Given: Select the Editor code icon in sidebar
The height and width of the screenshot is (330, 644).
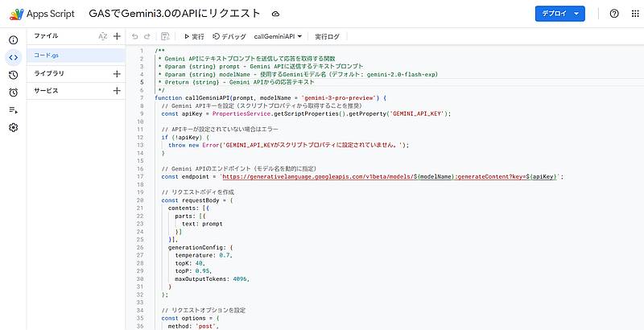Looking at the screenshot, I should (x=14, y=57).
